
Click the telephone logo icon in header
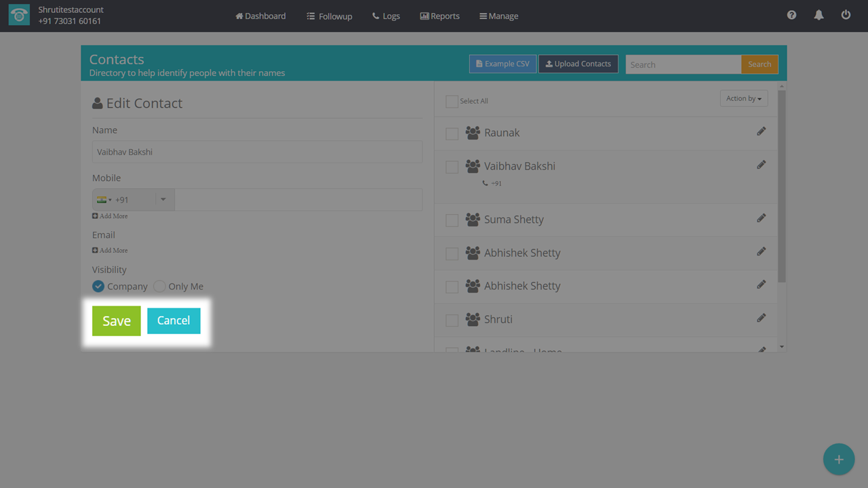coord(19,16)
